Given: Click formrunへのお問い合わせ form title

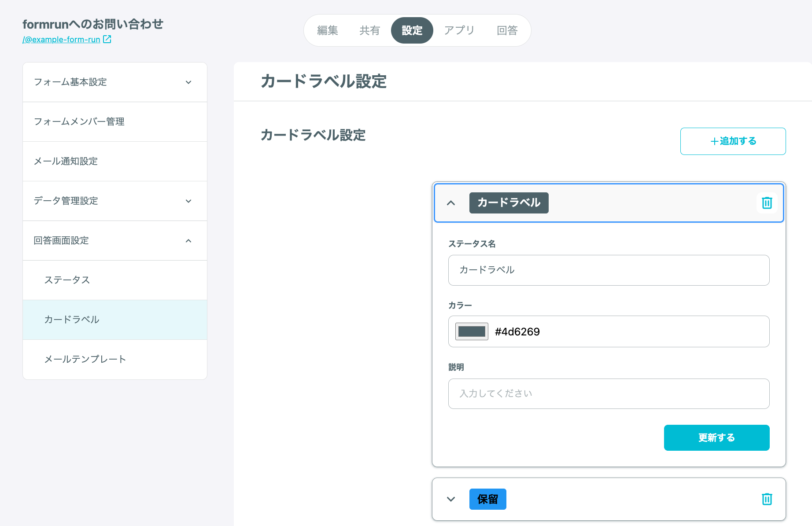Looking at the screenshot, I should click(93, 24).
